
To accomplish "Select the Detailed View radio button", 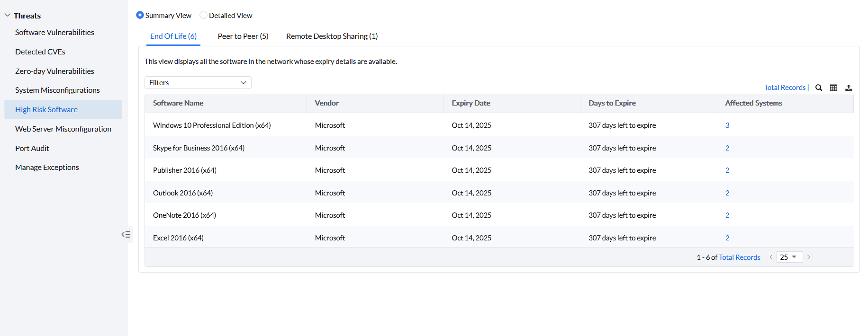I will tap(203, 15).
